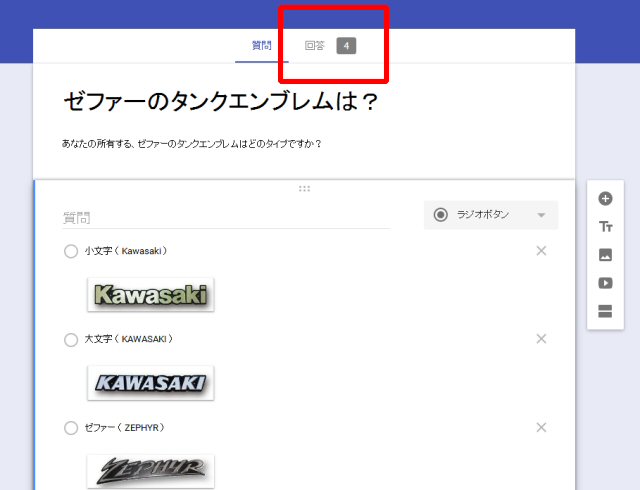Image resolution: width=640 pixels, height=490 pixels.
Task: Add a new question with plus icon
Action: pos(605,199)
